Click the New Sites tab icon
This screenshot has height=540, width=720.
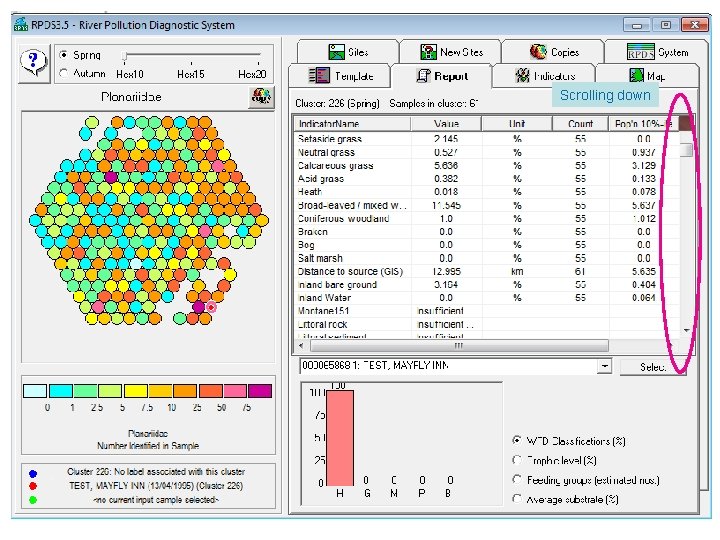[x=428, y=52]
